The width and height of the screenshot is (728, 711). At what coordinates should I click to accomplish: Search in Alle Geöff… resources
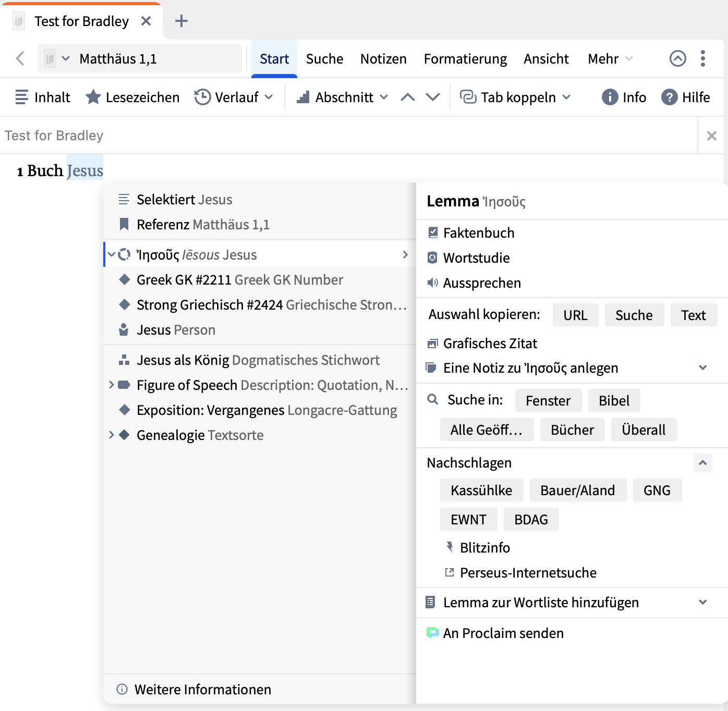click(x=487, y=430)
